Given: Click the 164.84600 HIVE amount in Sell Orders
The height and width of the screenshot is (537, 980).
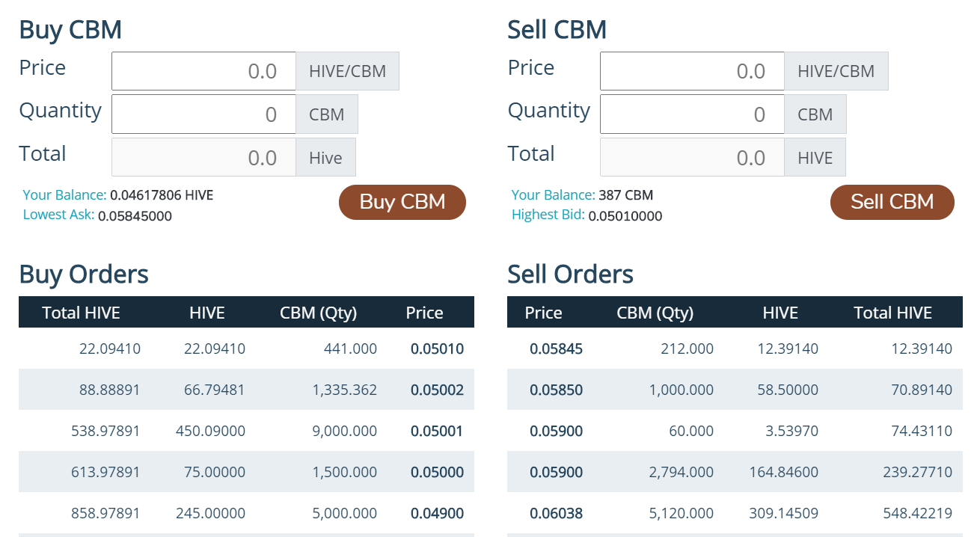Looking at the screenshot, I should [784, 472].
